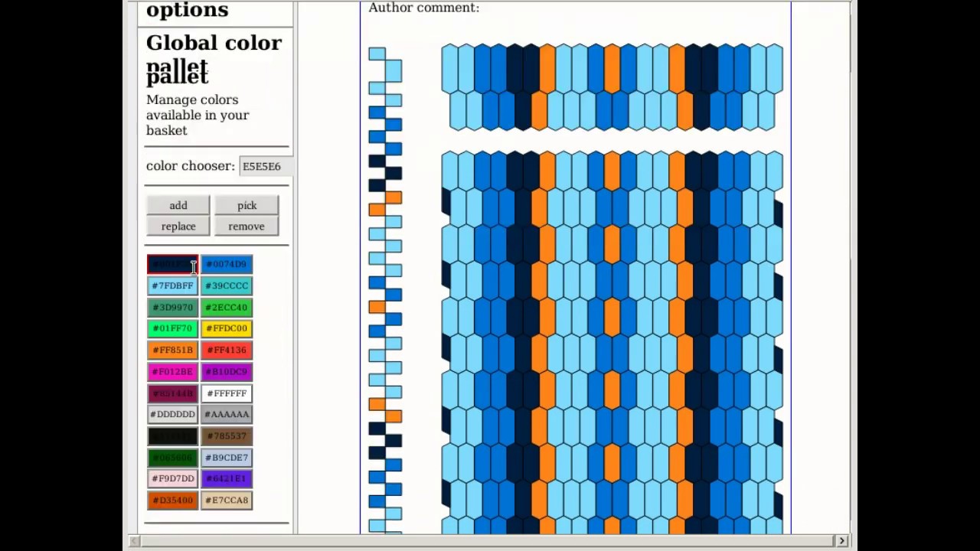The height and width of the screenshot is (551, 980).
Task: Click the color chooser label
Action: [191, 166]
